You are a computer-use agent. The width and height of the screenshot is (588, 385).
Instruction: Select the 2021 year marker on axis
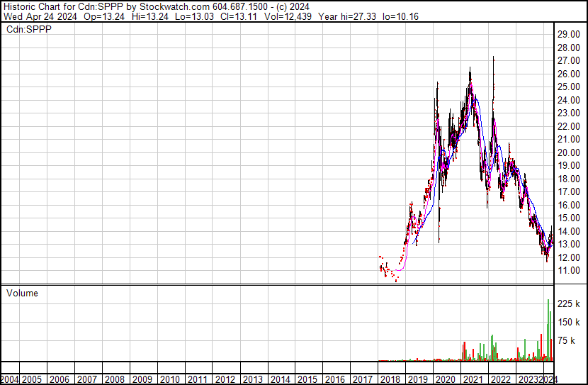[x=473, y=379]
